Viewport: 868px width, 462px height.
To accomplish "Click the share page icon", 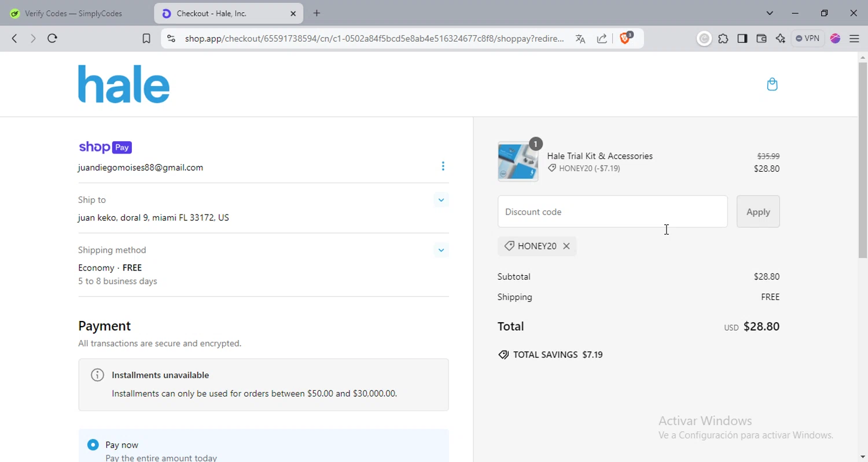I will [x=602, y=39].
